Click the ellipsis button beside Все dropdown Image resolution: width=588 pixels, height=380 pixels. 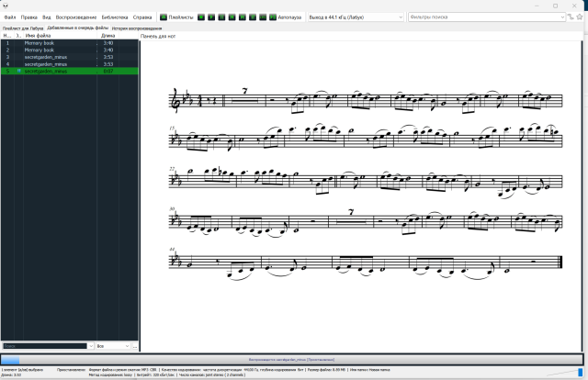coord(135,346)
